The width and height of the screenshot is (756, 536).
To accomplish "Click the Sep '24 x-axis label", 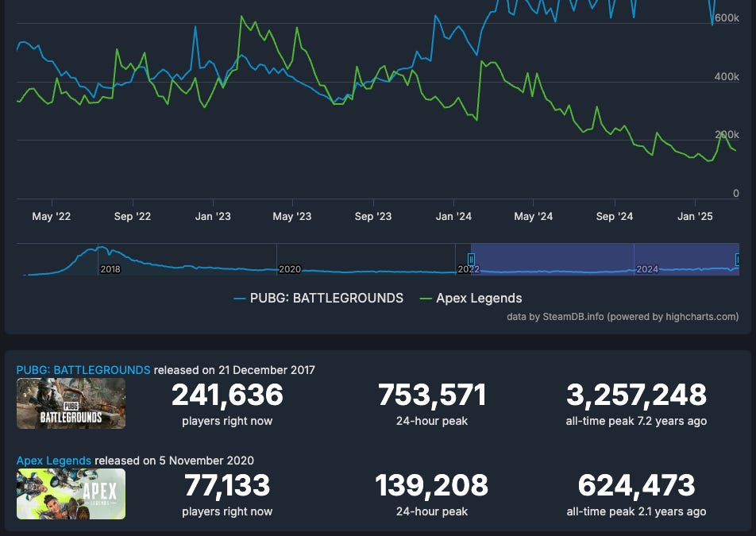I will pyautogui.click(x=615, y=217).
